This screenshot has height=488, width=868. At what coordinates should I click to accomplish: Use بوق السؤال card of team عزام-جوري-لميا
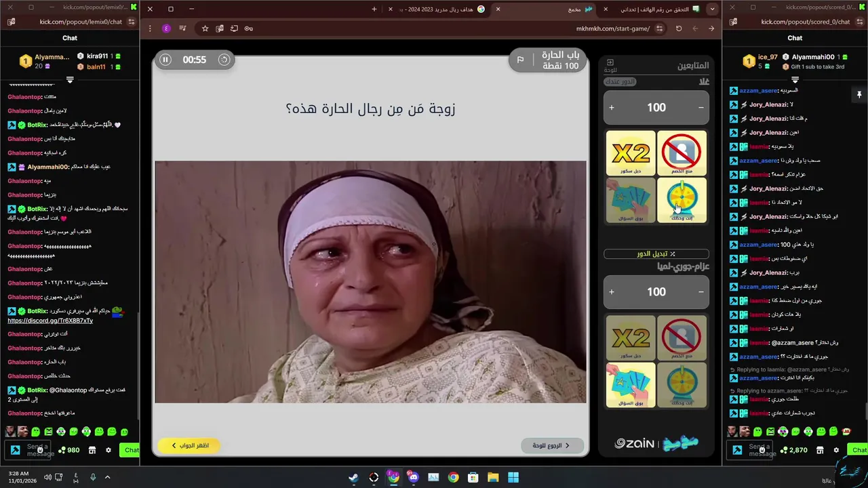pos(631,385)
